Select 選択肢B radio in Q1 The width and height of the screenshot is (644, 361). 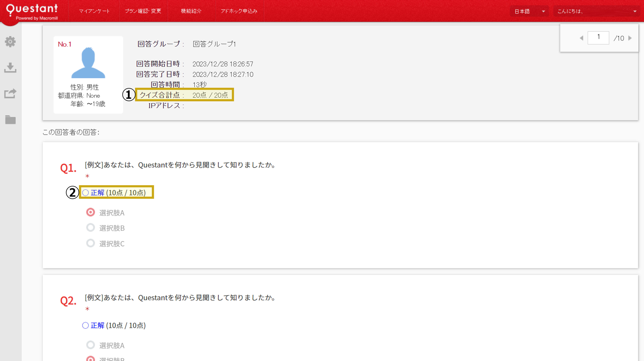point(91,228)
